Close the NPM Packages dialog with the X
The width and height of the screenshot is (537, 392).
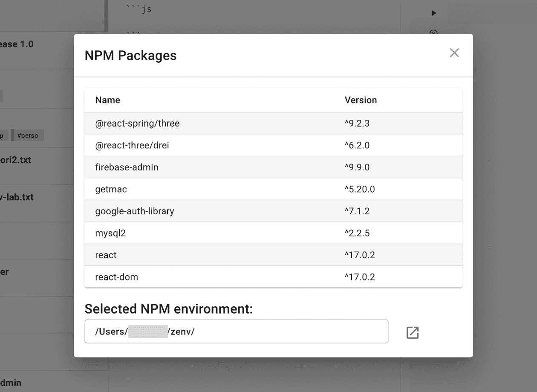point(454,52)
